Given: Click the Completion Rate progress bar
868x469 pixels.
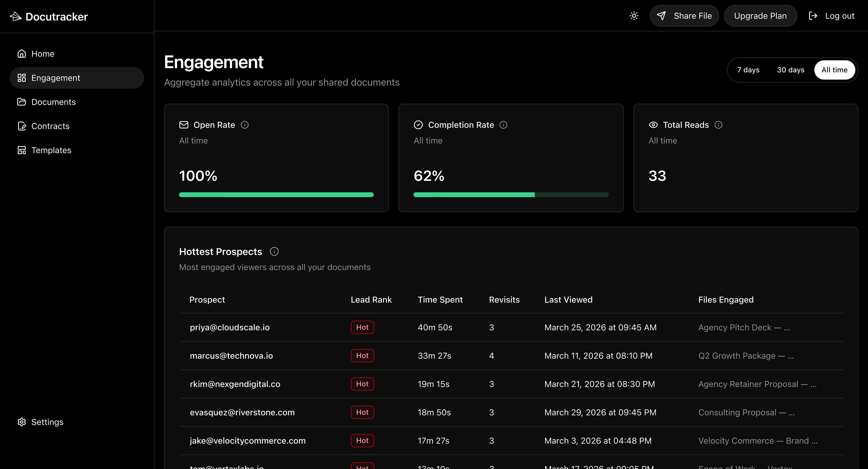Looking at the screenshot, I should click(511, 195).
